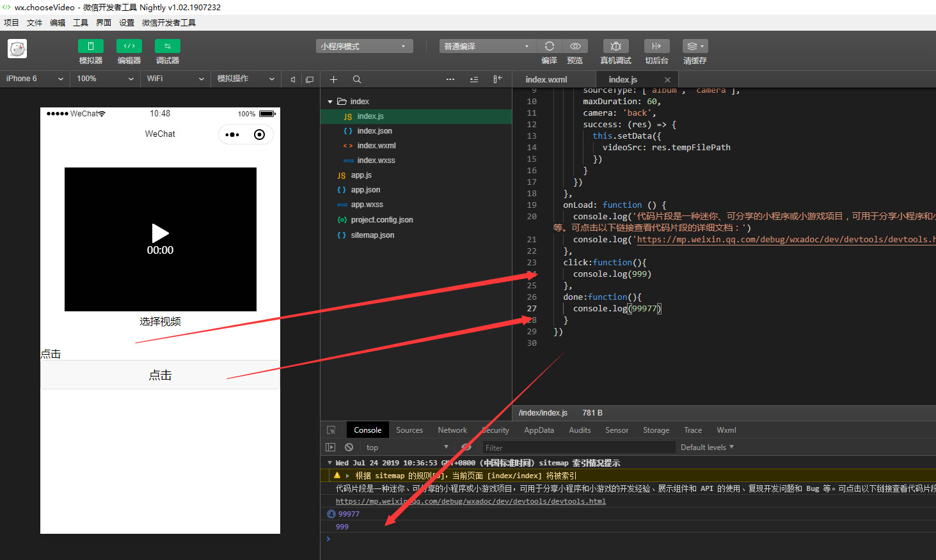The image size is (936, 560).
Task: Open the iPhone 6 device dropdown
Action: [35, 79]
